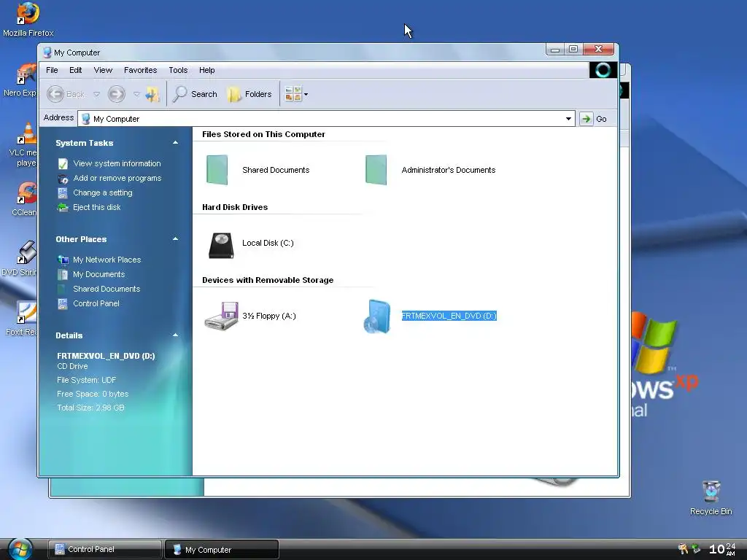Click View system information link
The height and width of the screenshot is (560, 747).
click(x=117, y=163)
